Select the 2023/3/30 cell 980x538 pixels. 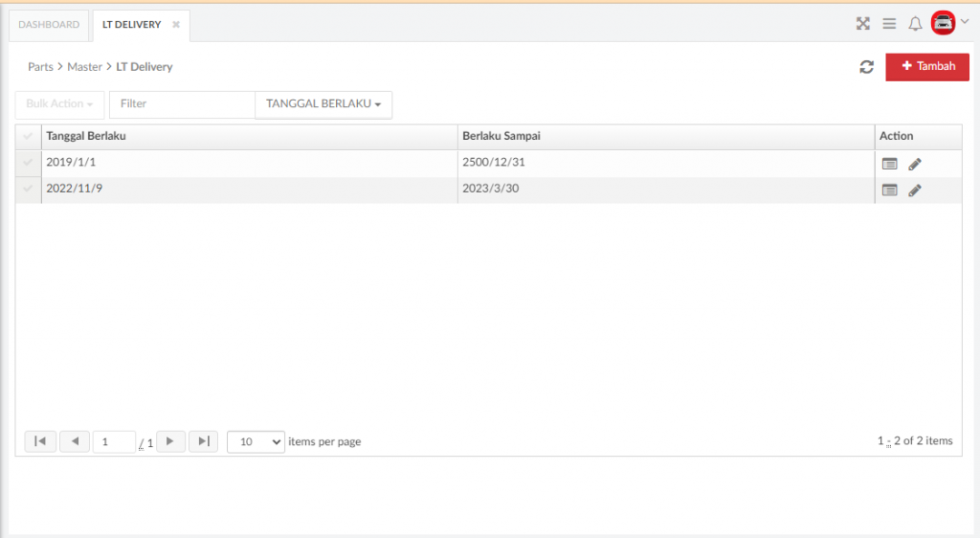pyautogui.click(x=666, y=189)
